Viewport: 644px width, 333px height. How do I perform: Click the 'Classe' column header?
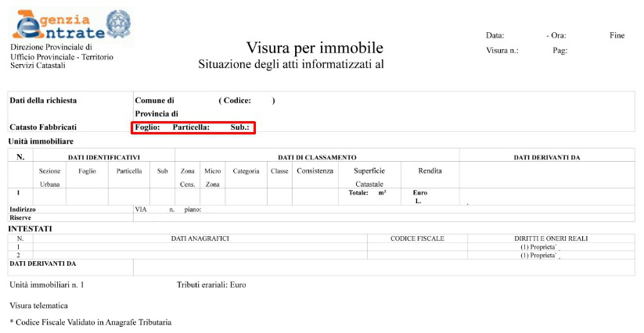pyautogui.click(x=279, y=171)
